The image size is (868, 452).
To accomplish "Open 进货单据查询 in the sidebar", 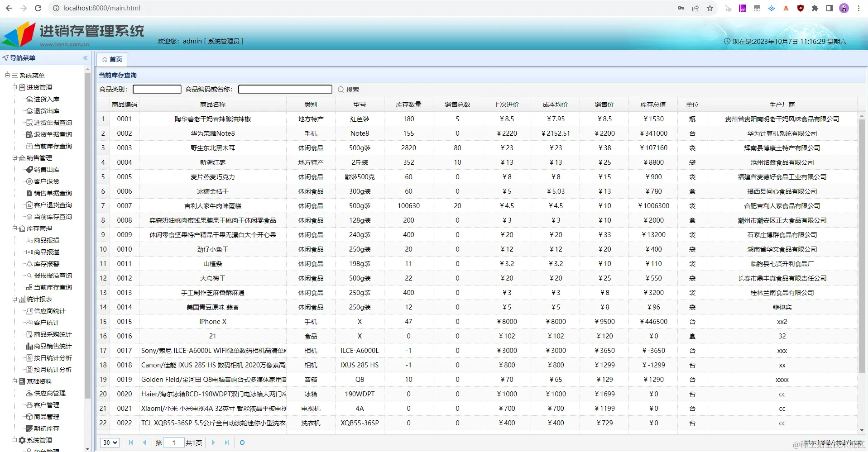I will coord(53,123).
